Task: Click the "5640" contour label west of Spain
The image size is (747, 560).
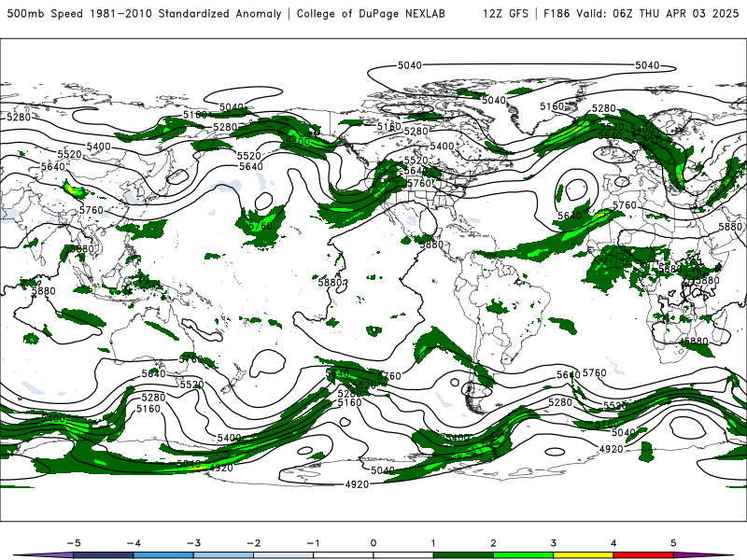Action: pyautogui.click(x=570, y=216)
